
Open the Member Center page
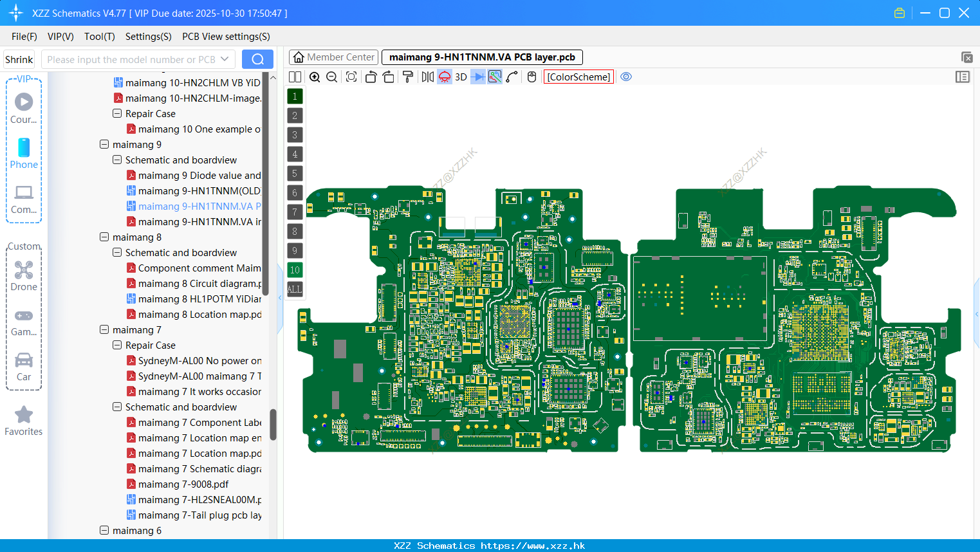click(333, 57)
